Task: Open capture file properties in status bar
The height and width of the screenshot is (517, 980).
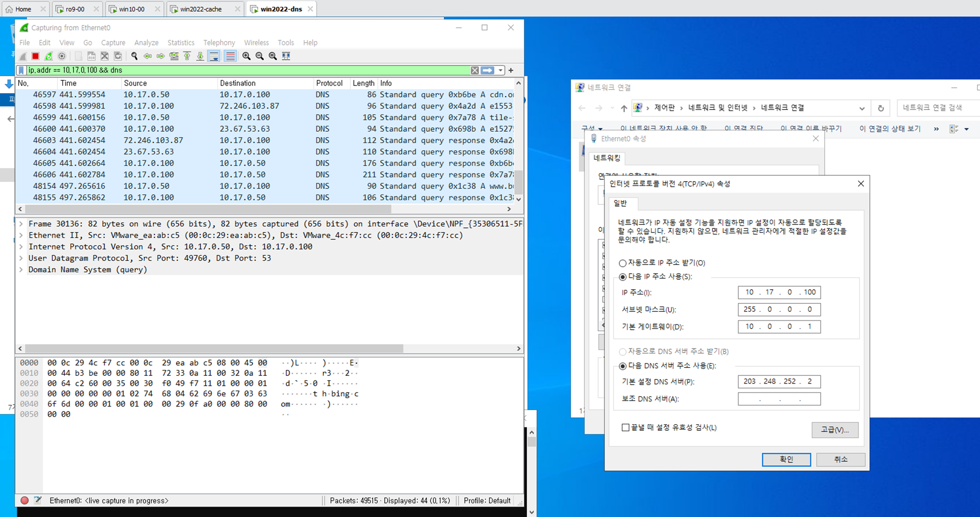Action: click(x=38, y=500)
